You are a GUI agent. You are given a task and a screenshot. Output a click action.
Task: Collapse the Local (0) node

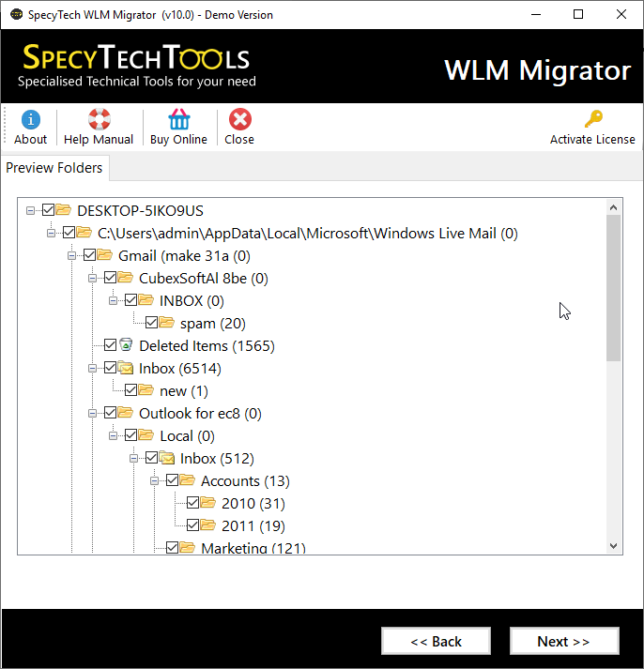[113, 436]
